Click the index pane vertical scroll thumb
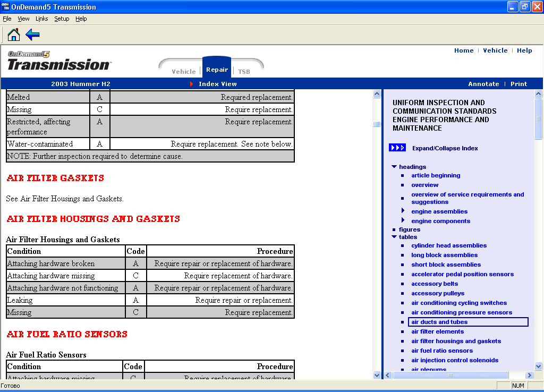The height and width of the screenshot is (392, 544). (x=538, y=118)
